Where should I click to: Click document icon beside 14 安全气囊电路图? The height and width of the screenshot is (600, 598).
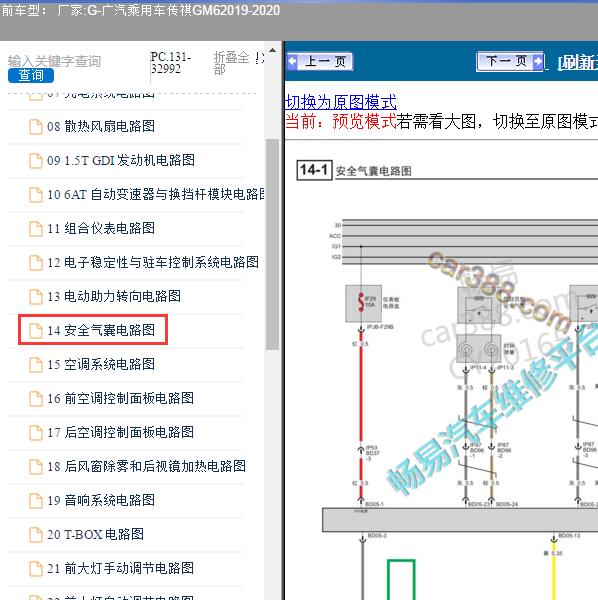pyautogui.click(x=36, y=331)
